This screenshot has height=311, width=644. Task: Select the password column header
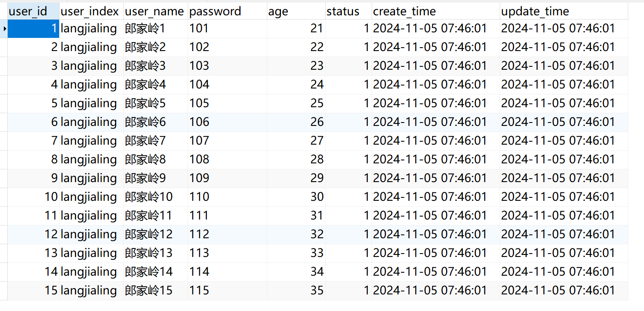point(227,11)
